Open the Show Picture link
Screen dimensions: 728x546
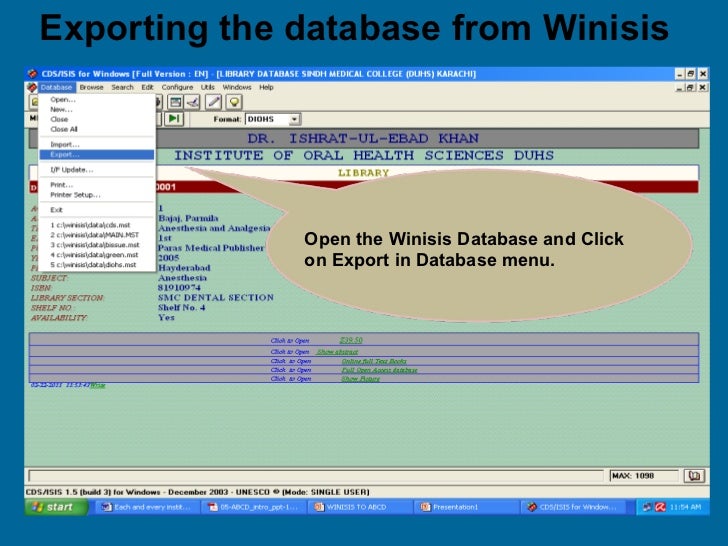(x=360, y=379)
